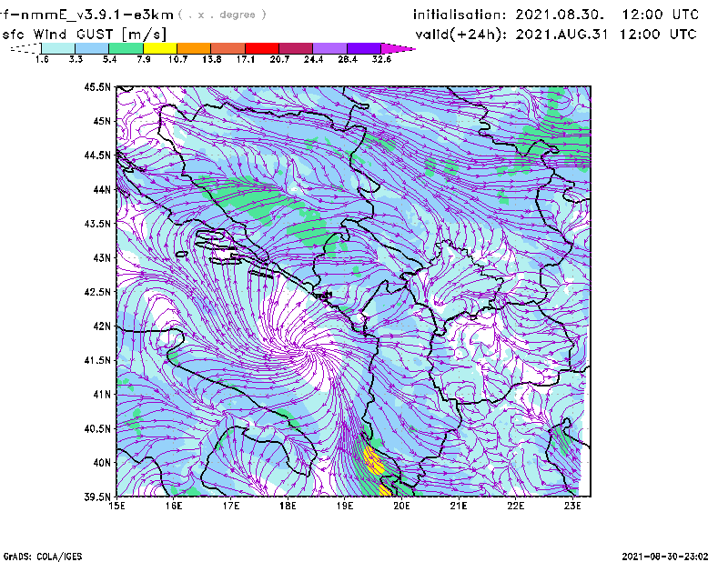Click the yellow gust patch near 19.5E 40N
Viewport: 728px width, 562px height.
click(373, 462)
